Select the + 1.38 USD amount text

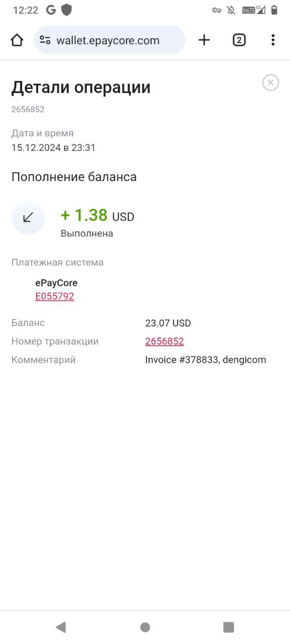pyautogui.click(x=98, y=216)
